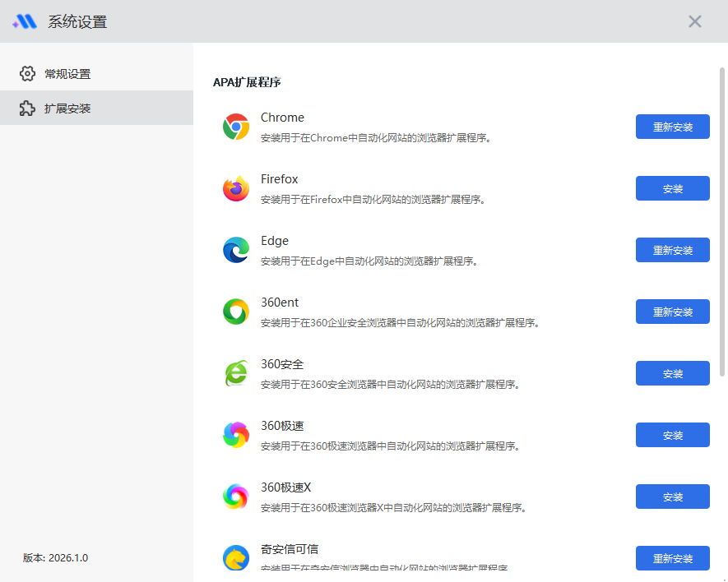Click description 安装用于在Edge中自动化网站的浏览器扩展程序
Screen dimensions: 728x582
point(369,261)
